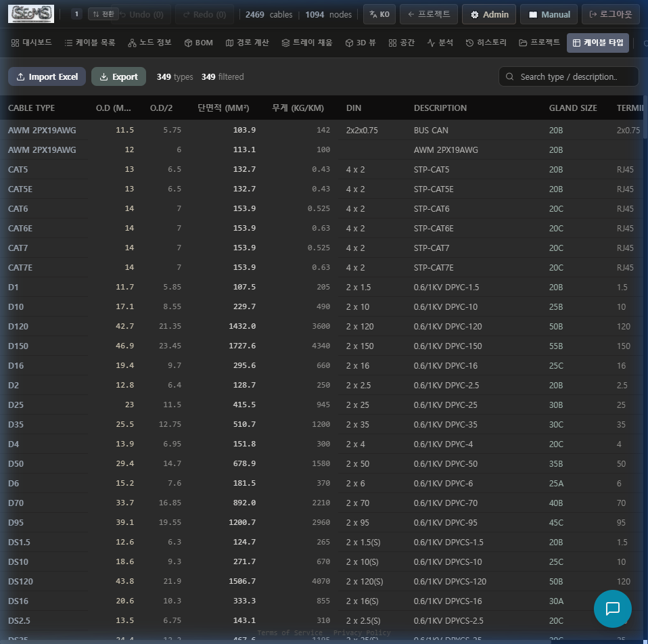This screenshot has height=644, width=648.
Task: Switch to the 3D 뷰 tab
Action: pos(361,43)
